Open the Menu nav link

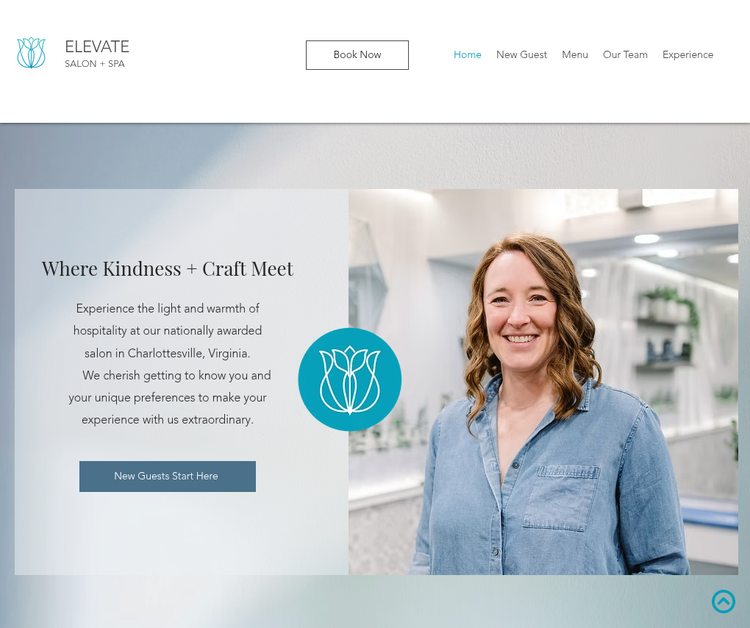[x=575, y=55]
